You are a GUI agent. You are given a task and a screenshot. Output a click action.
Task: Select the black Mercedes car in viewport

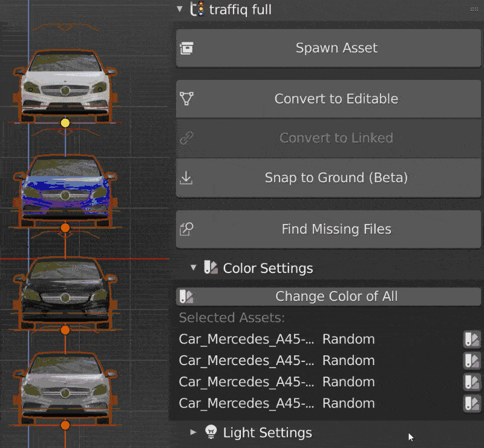(x=65, y=294)
